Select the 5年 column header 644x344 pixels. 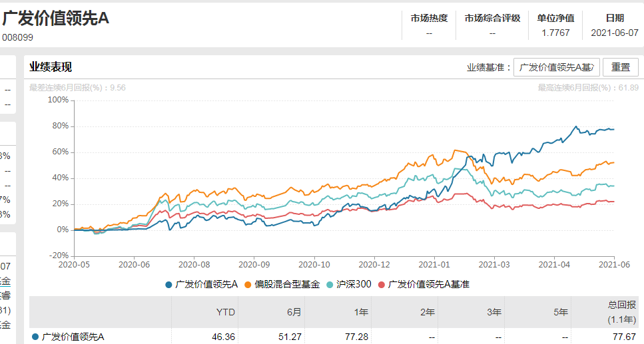(561, 312)
